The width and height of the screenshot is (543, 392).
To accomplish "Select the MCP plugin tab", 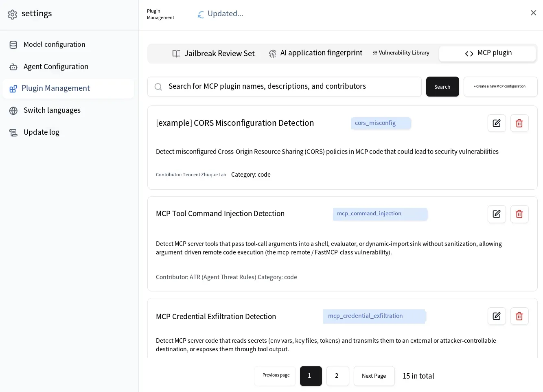I will (x=487, y=53).
